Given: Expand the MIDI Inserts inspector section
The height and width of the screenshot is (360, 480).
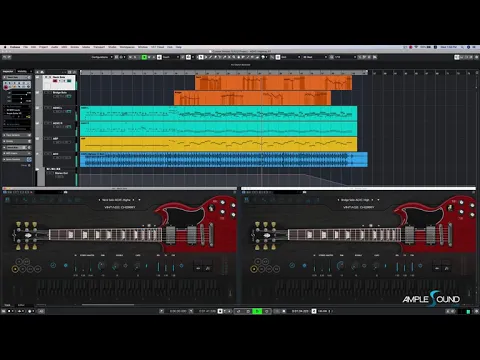Looking at the screenshot, I should (x=17, y=153).
